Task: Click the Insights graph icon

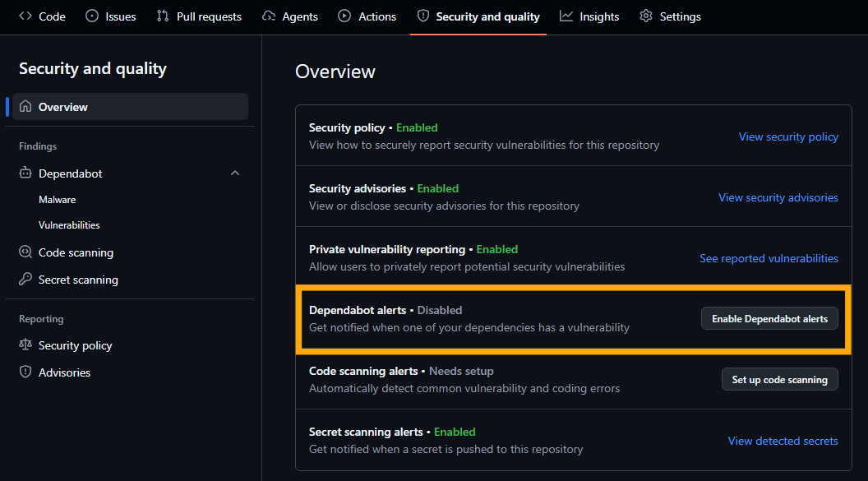Action: [566, 16]
